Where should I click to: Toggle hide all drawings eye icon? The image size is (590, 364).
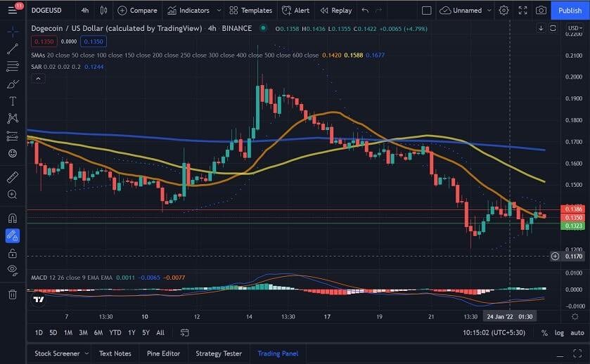pos(13,270)
